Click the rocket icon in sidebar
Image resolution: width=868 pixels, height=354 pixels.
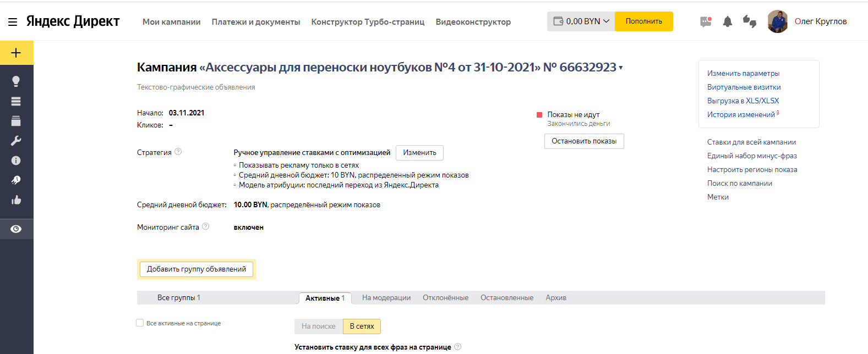16,180
